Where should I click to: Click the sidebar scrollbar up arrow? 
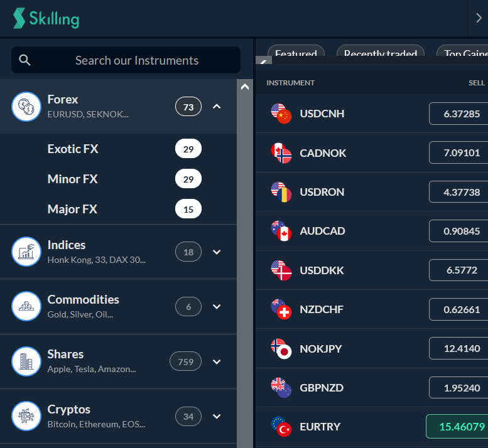[x=245, y=87]
